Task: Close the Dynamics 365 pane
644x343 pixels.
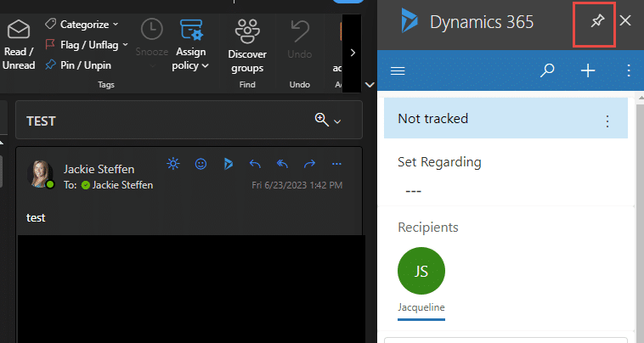Action: point(625,20)
